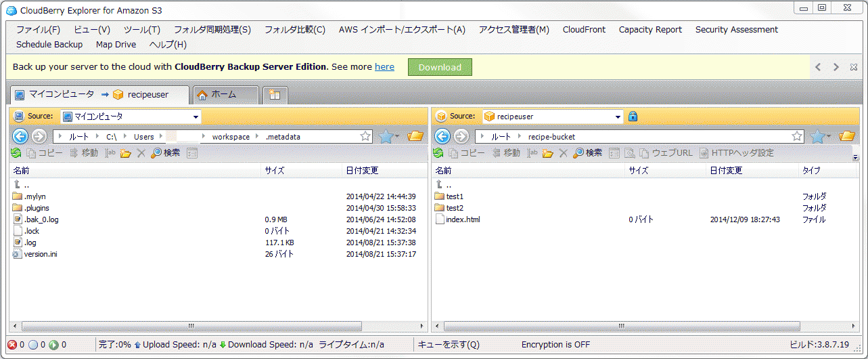The image size is (868, 359).
Task: Show the next banner with the right chevron
Action: 836,67
